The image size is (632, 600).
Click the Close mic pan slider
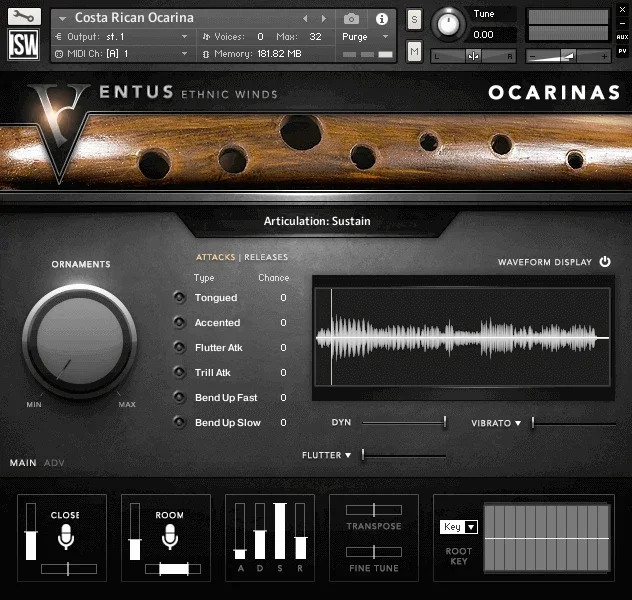pos(69,569)
